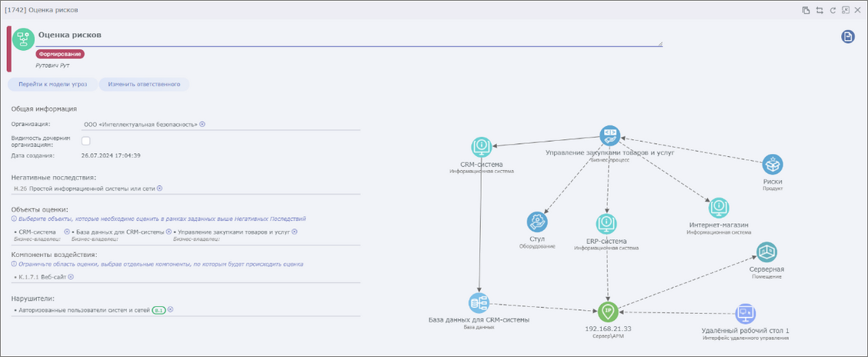Click the green В.1 badge under Нарушители
Screen dimensions: 868x357
159,310
